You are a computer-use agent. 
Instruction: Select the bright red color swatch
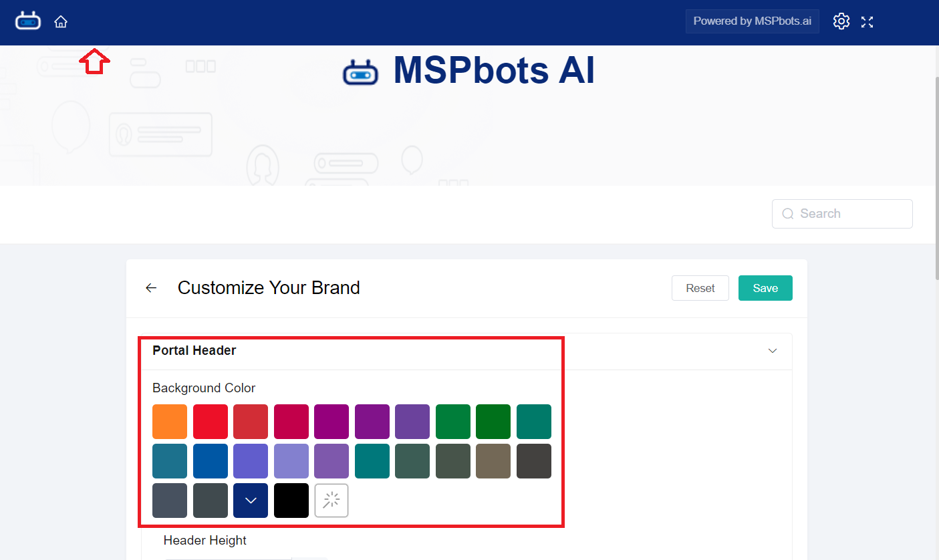pyautogui.click(x=211, y=422)
